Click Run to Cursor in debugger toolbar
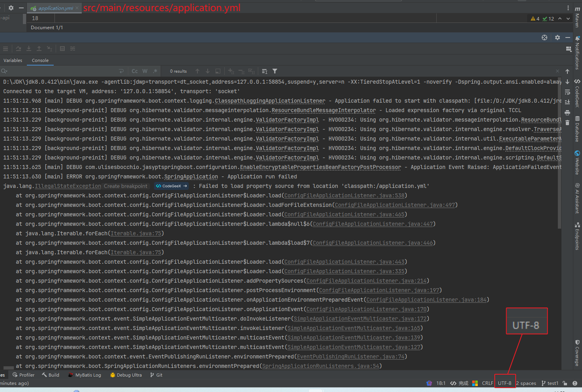582x392 pixels. coord(49,49)
